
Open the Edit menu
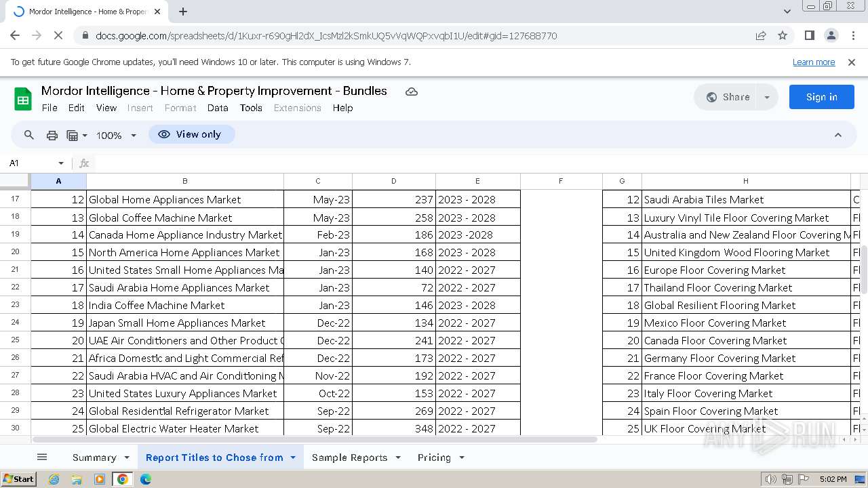(77, 108)
